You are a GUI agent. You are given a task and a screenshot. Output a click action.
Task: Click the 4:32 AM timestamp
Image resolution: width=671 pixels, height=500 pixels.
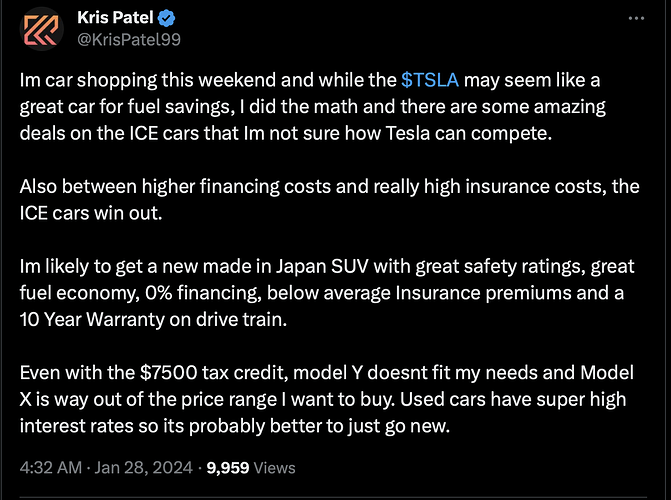[50, 467]
